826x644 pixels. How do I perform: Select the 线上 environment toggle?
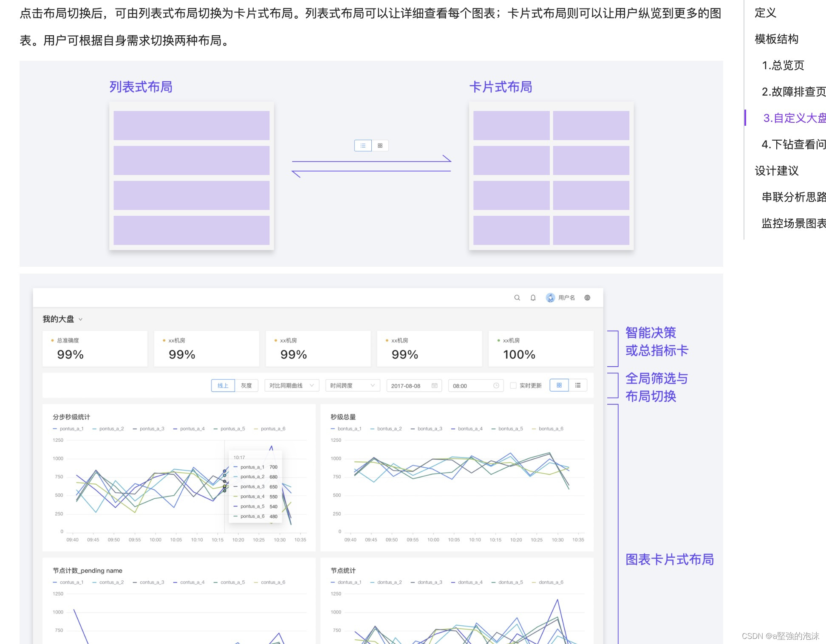click(x=223, y=386)
